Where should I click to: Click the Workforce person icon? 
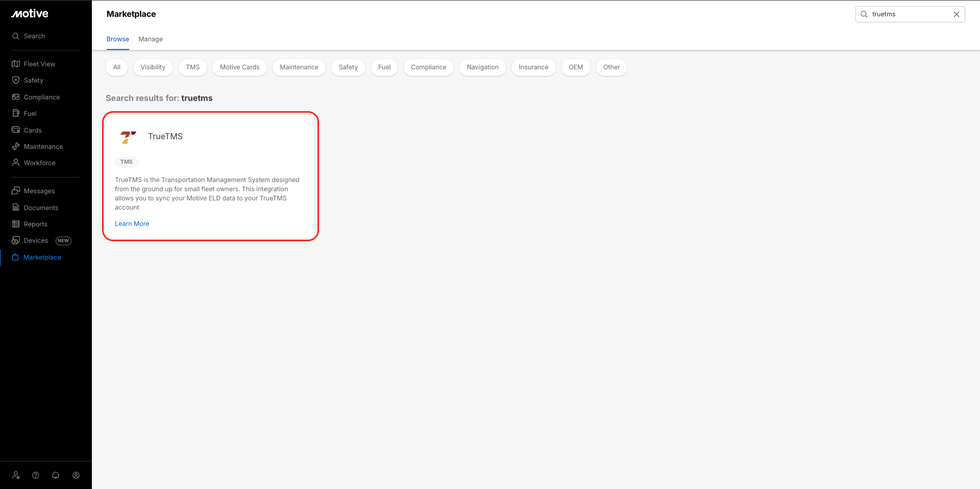pyautogui.click(x=16, y=163)
